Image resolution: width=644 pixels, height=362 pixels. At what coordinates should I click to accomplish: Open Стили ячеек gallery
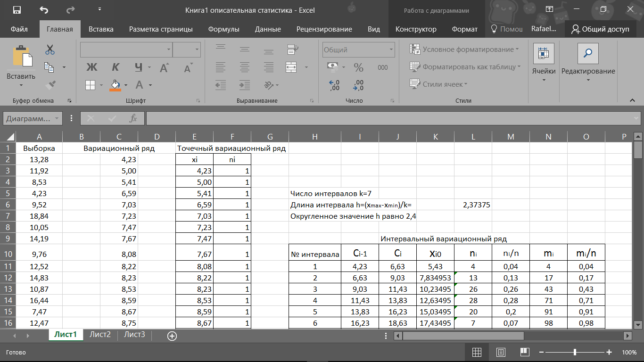click(438, 84)
